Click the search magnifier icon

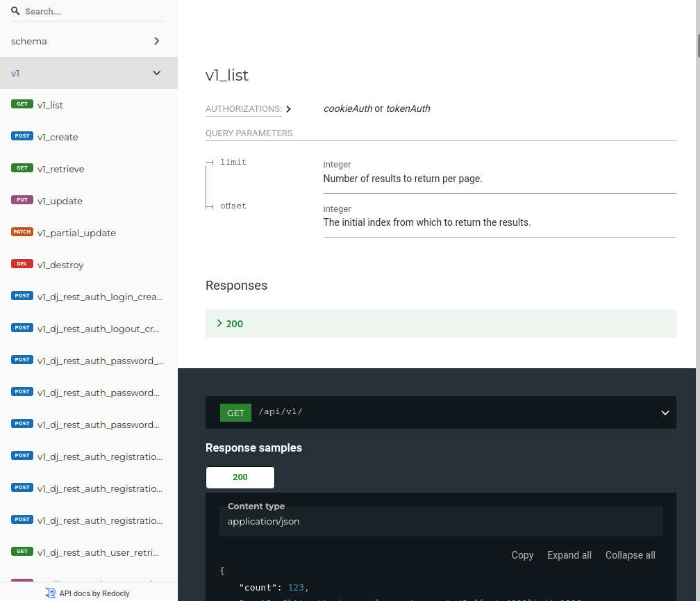[15, 10]
